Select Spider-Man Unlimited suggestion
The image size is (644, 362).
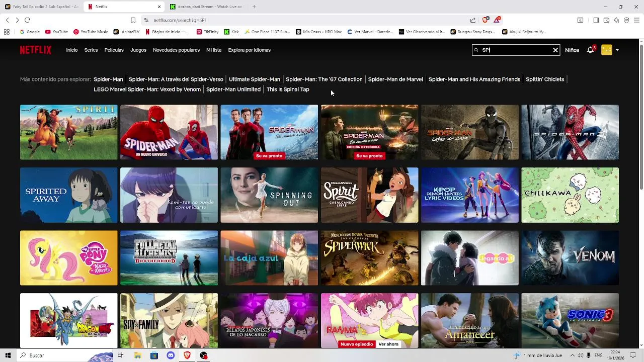point(233,89)
